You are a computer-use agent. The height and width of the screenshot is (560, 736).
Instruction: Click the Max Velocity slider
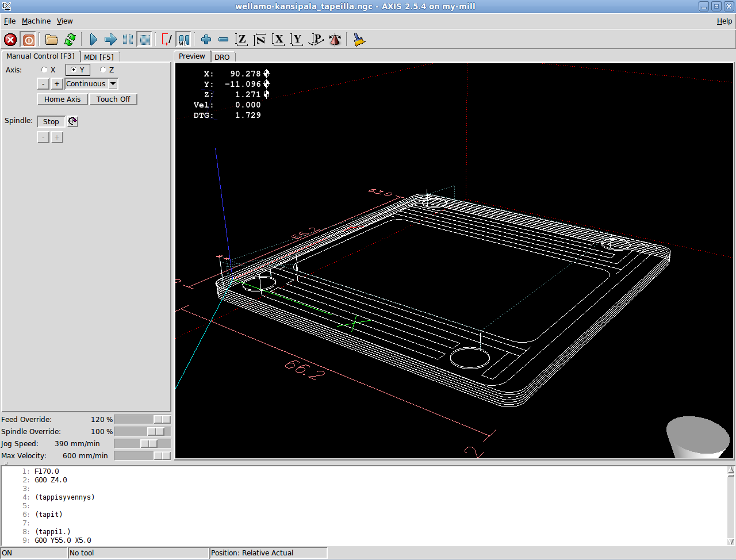click(x=143, y=456)
